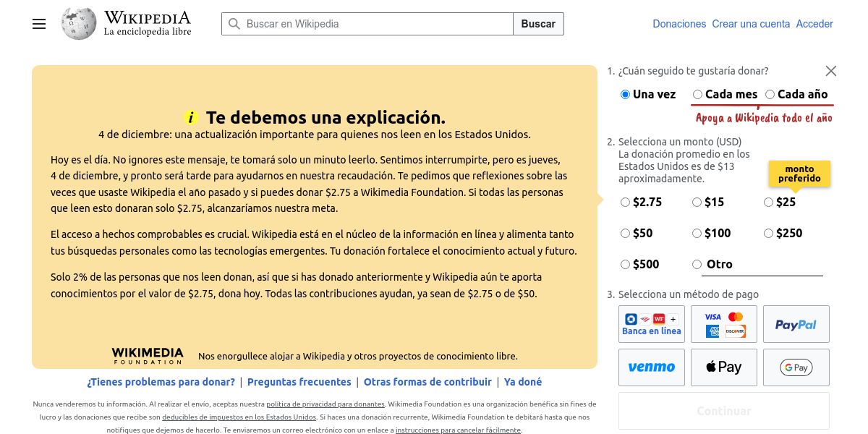
Task: Click 'Apoya a Wikipedia todo el año' text
Action: 764,118
